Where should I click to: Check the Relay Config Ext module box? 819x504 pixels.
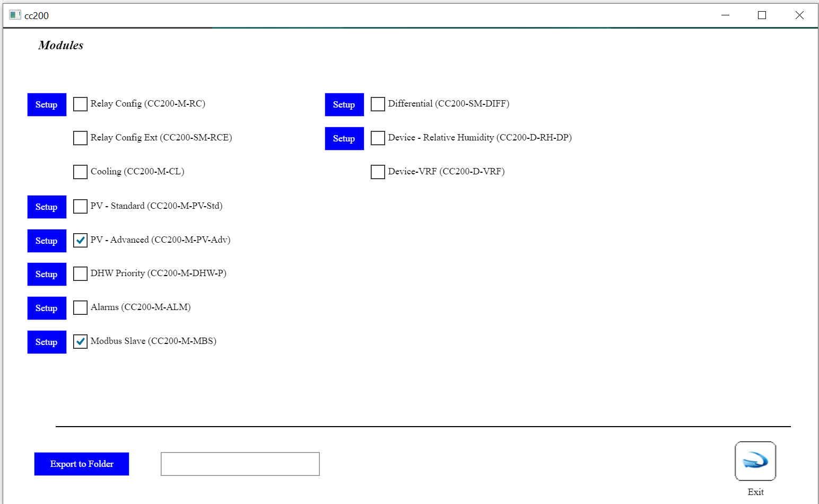[80, 138]
